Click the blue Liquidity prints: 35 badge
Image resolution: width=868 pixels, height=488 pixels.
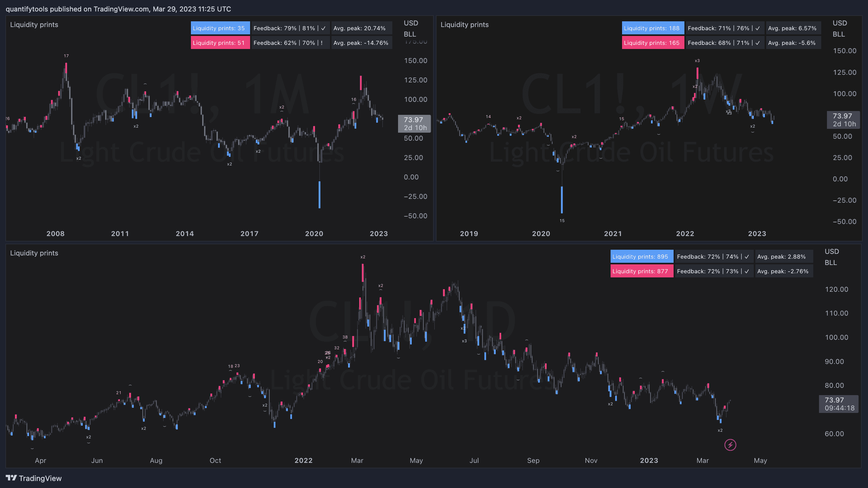(x=220, y=28)
